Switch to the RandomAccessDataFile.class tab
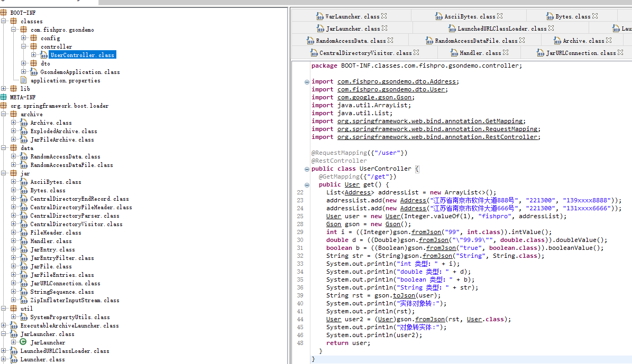Viewport: 632px width, 364px height. coord(476,41)
